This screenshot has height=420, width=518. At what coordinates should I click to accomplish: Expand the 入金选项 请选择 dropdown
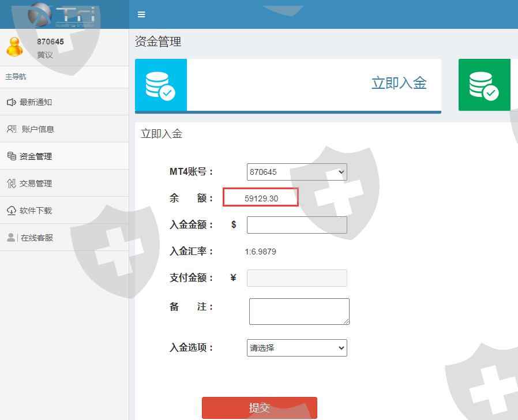coord(296,348)
